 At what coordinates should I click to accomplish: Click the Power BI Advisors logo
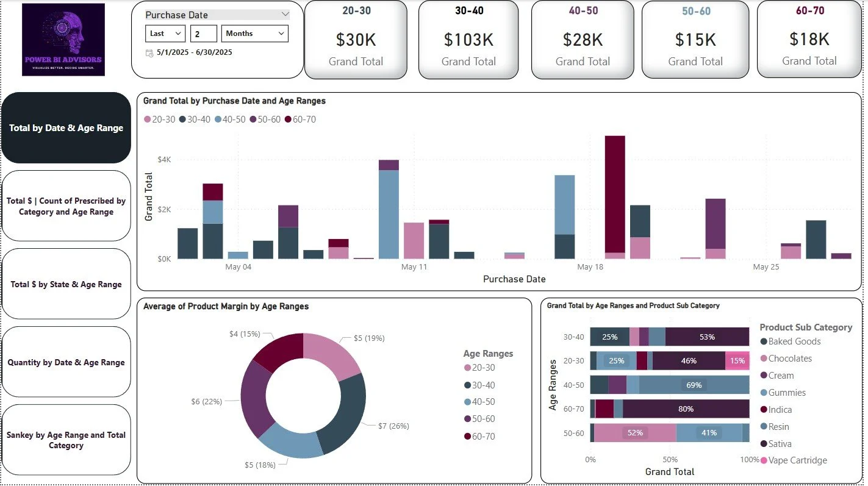(63, 40)
